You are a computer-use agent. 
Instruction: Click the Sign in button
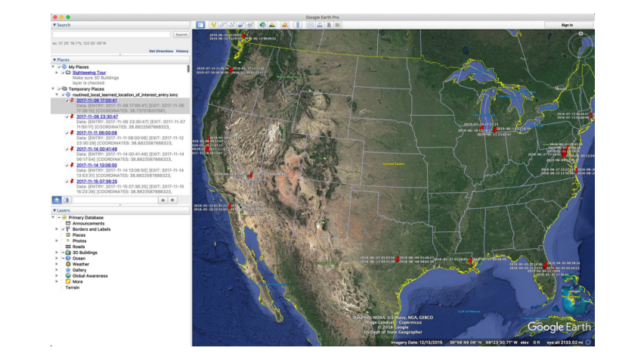pyautogui.click(x=567, y=25)
